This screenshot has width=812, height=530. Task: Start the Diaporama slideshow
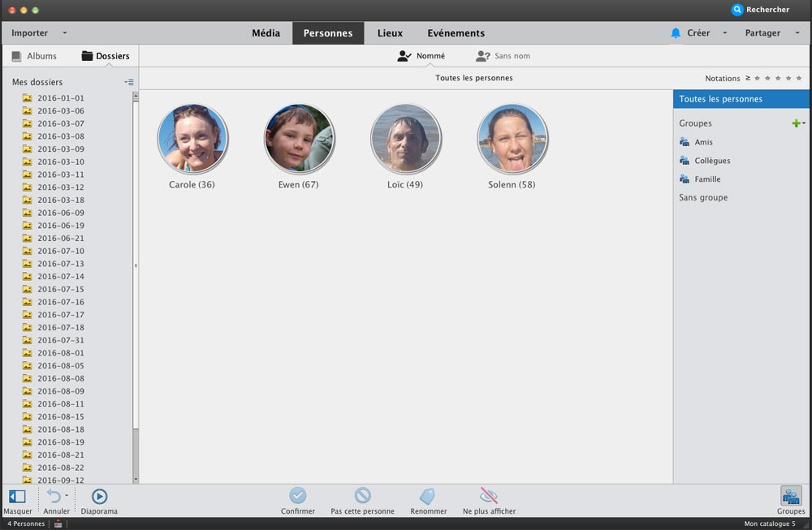(x=99, y=496)
